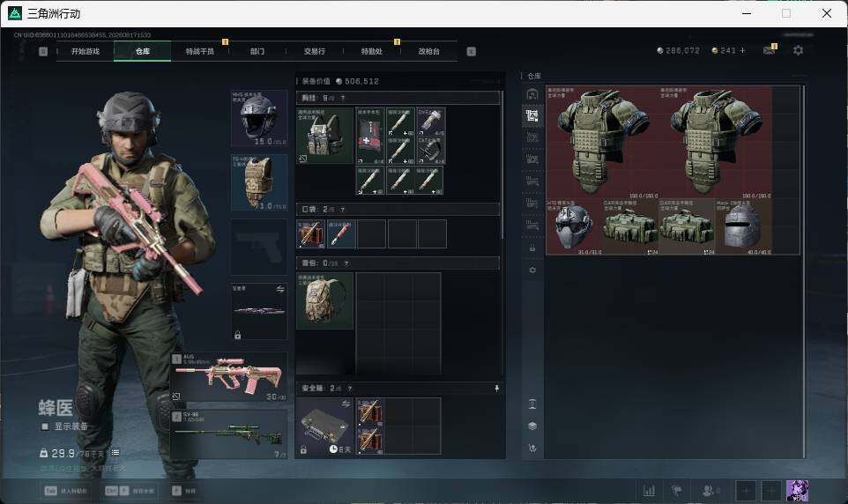Click the 口袋 help question mark

click(x=343, y=210)
